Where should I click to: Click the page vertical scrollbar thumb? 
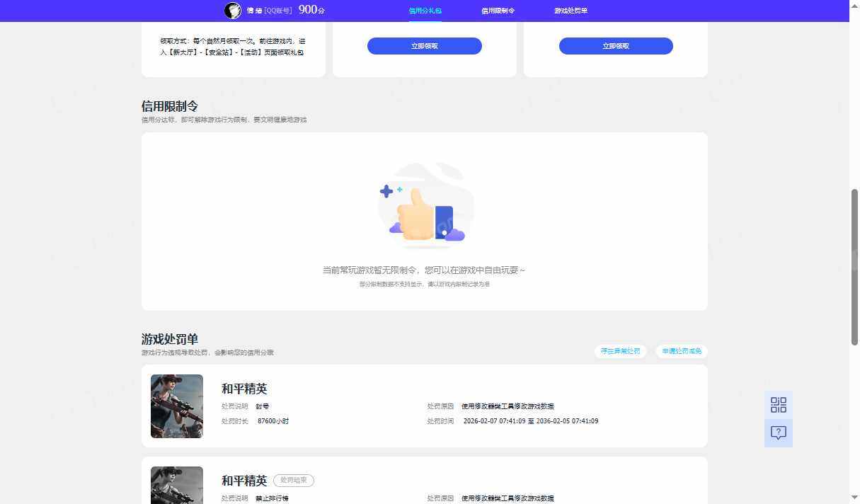854,267
